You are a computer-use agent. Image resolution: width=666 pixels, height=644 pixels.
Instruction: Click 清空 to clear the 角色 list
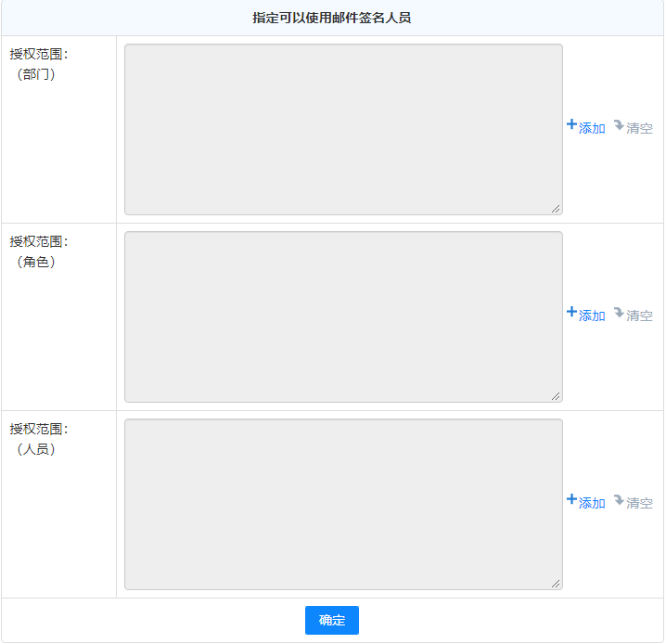pyautogui.click(x=639, y=316)
